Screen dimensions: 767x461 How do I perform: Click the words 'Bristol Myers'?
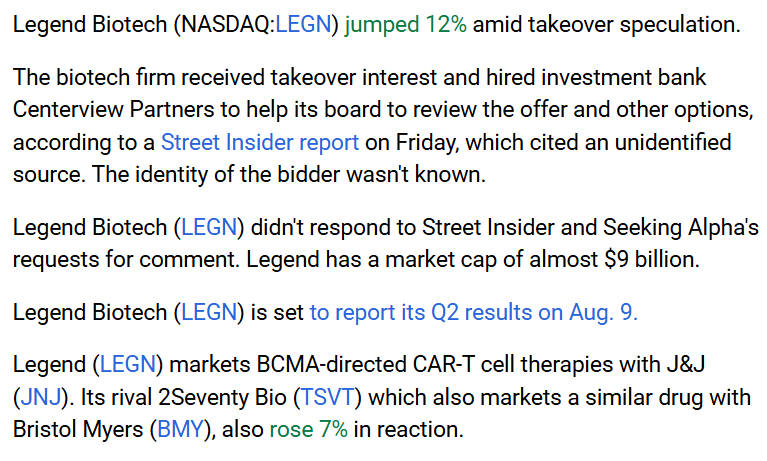click(x=78, y=430)
